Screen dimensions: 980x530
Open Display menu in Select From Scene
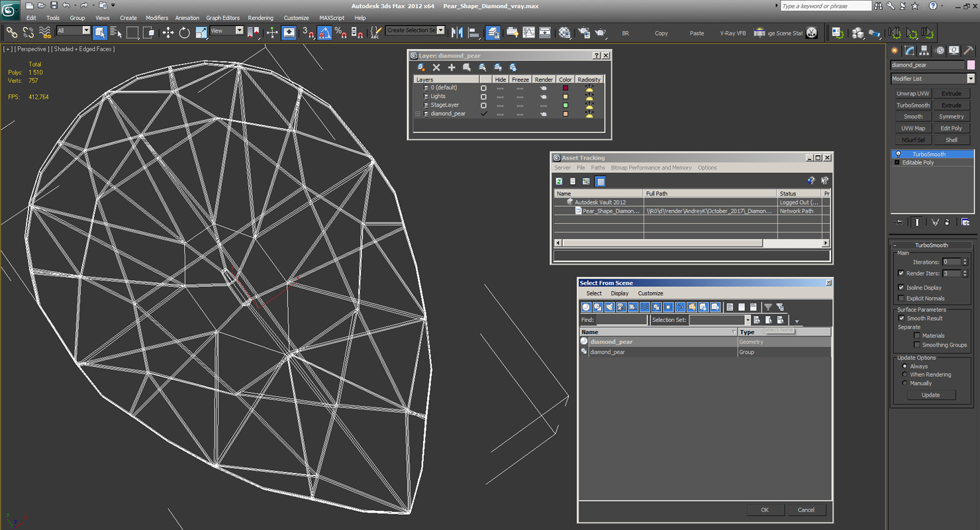[620, 293]
